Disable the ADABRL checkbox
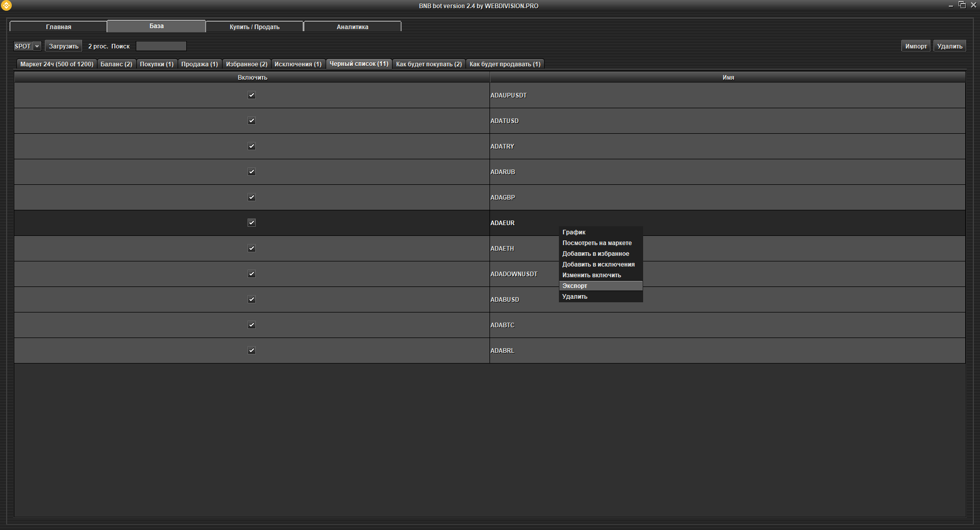980x530 pixels. [251, 350]
